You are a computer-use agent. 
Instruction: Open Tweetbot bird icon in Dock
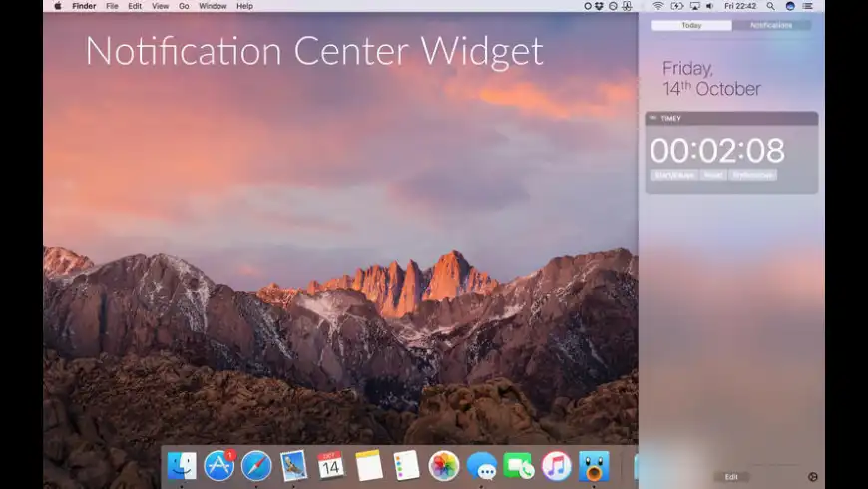point(594,466)
